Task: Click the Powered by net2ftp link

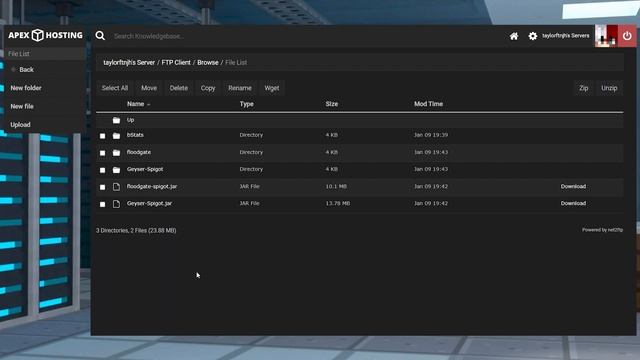Action: point(602,230)
